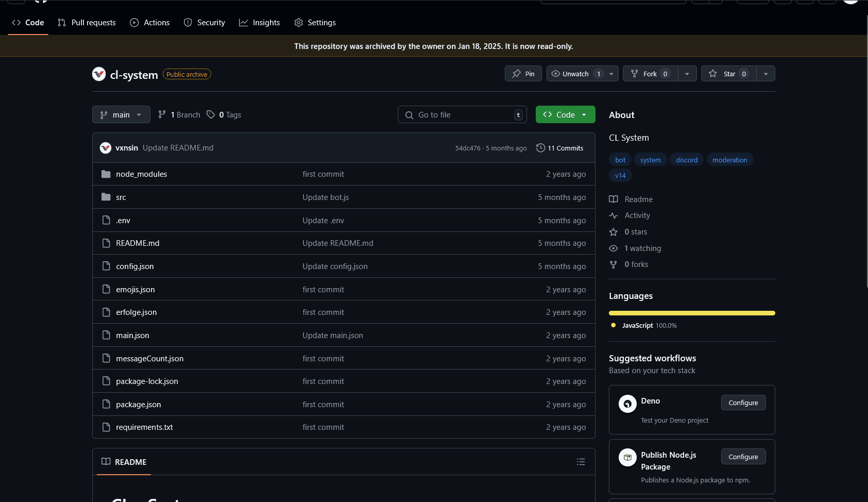
Task: Click the Deno workflow logo icon
Action: tap(627, 404)
